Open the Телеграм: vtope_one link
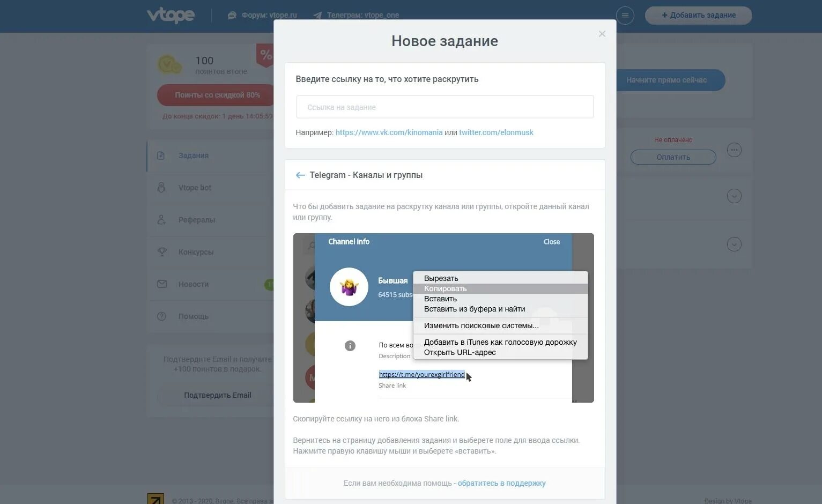822x504 pixels. coord(363,16)
